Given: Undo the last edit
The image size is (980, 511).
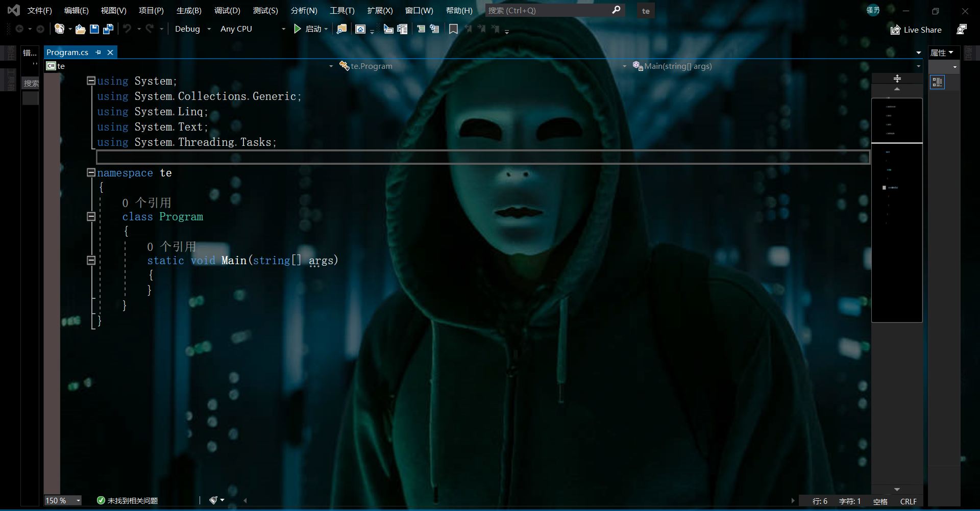Looking at the screenshot, I should coord(128,29).
